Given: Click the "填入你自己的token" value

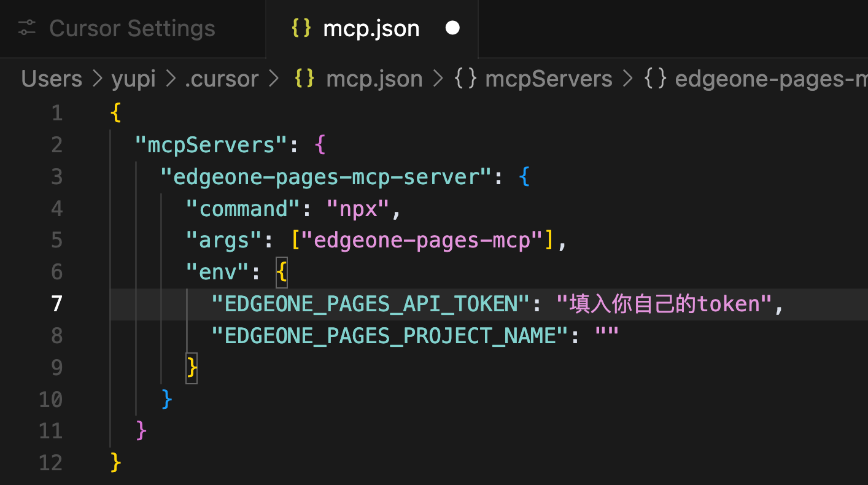Looking at the screenshot, I should tap(664, 304).
